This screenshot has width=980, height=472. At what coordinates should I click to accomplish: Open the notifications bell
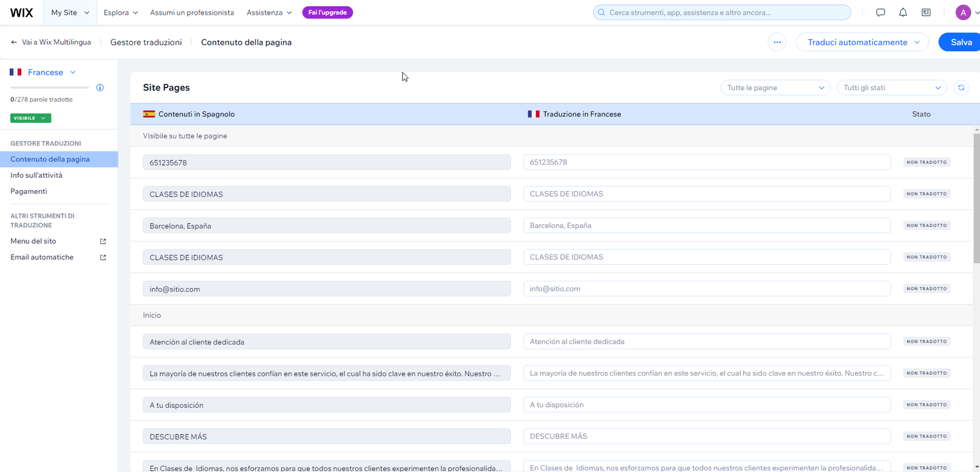click(x=903, y=12)
